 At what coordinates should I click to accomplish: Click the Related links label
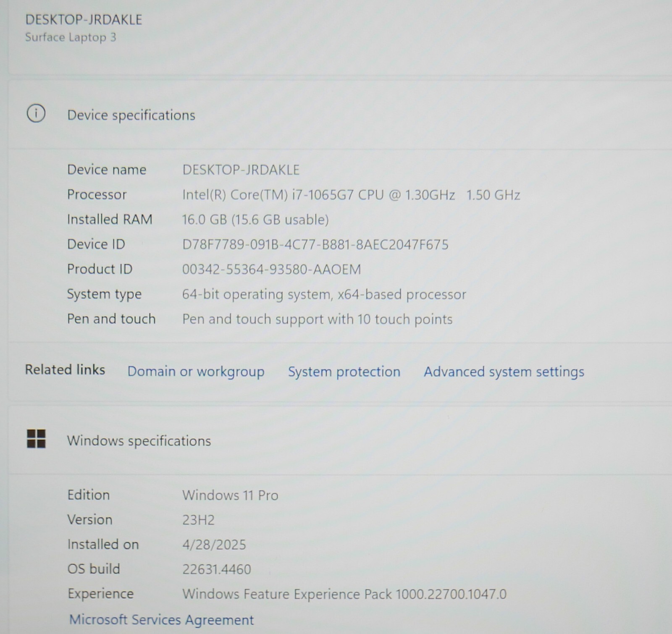click(x=65, y=369)
